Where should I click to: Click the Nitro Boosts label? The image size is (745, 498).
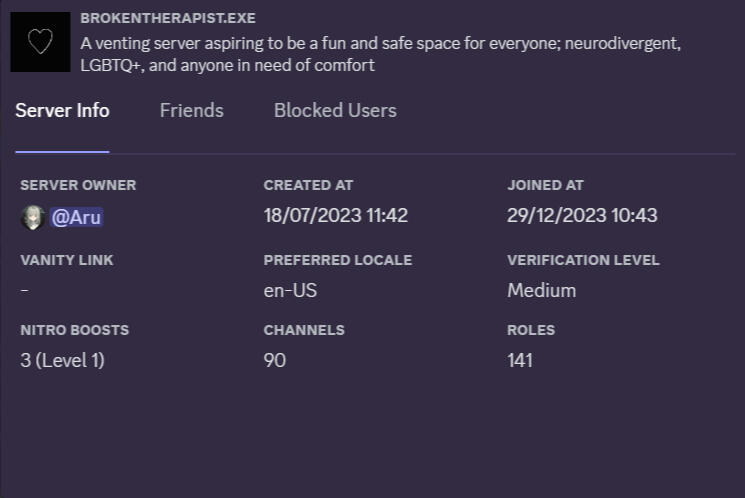tap(75, 330)
